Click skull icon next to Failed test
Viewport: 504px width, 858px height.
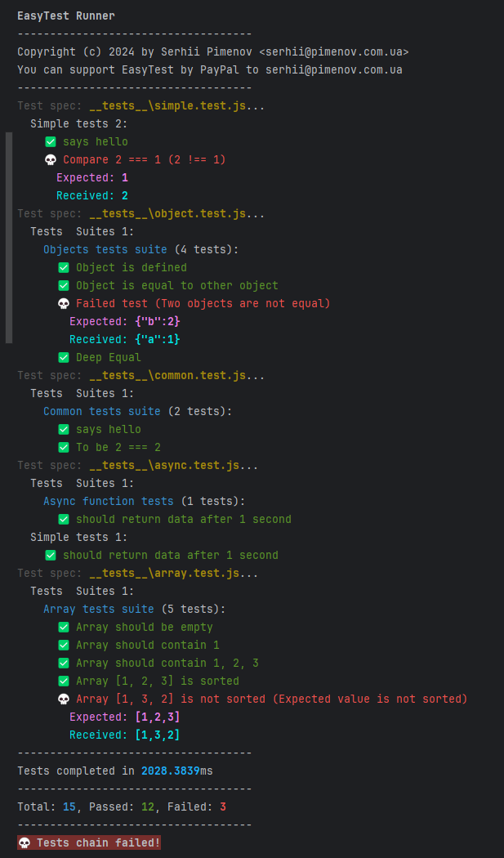click(64, 303)
